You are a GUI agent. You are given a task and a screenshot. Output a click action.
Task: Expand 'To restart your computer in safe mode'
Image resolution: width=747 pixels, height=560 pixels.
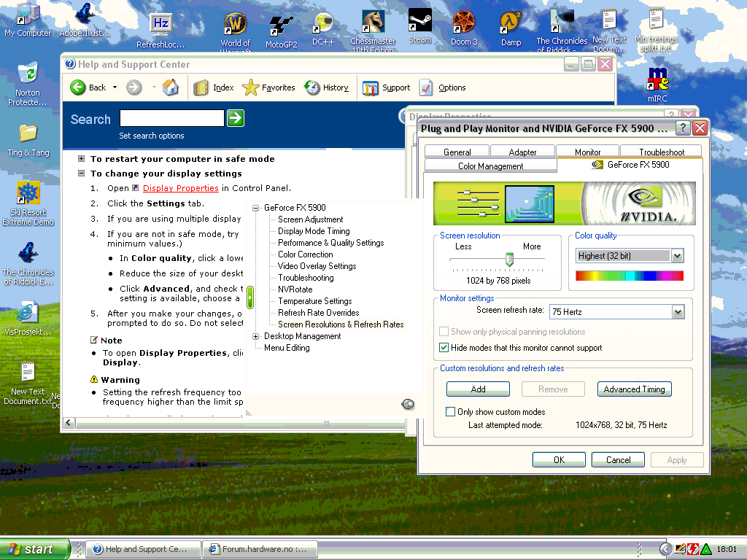(x=82, y=158)
